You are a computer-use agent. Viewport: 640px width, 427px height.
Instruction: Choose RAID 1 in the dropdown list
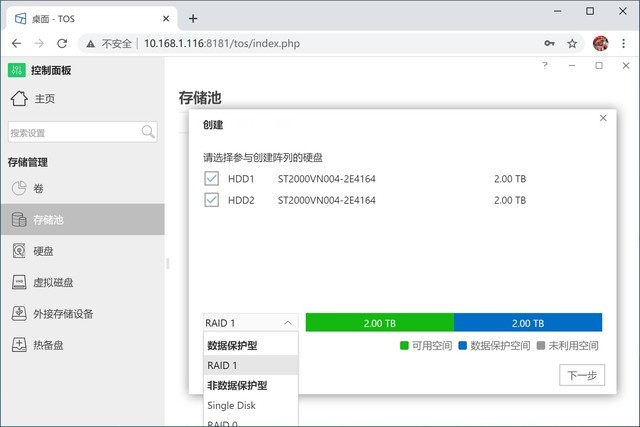pyautogui.click(x=251, y=365)
